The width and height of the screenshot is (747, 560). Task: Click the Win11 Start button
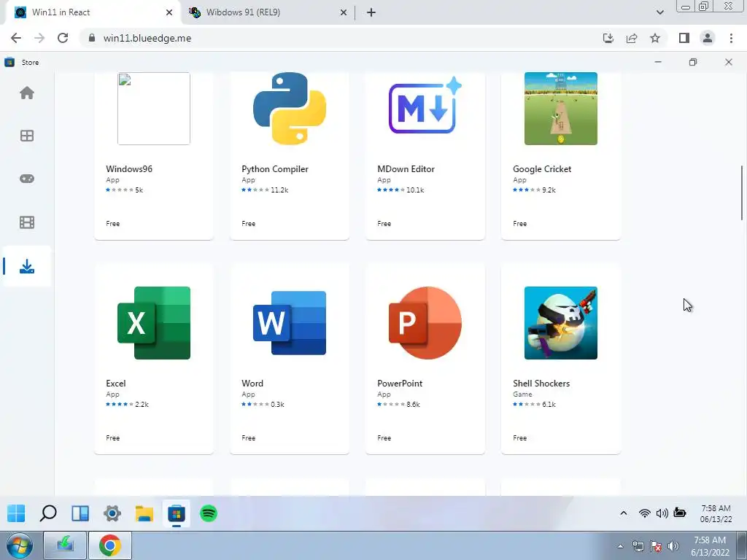click(16, 513)
